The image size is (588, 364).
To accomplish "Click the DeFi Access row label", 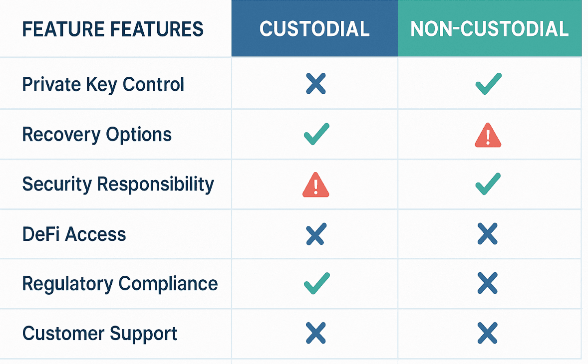I will click(74, 234).
